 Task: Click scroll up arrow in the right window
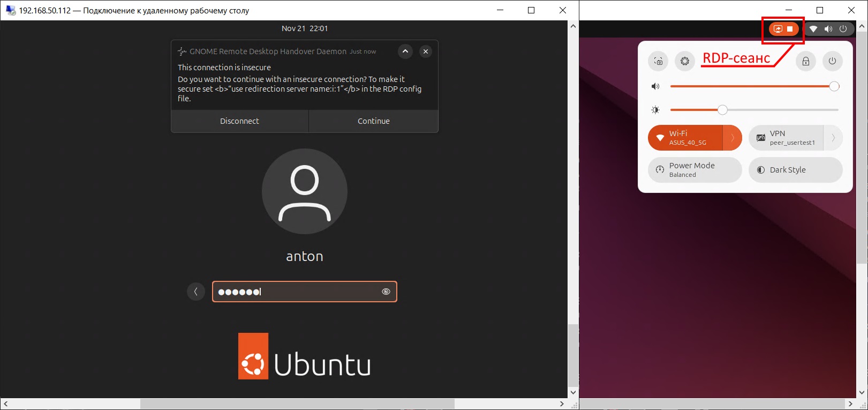[862, 26]
